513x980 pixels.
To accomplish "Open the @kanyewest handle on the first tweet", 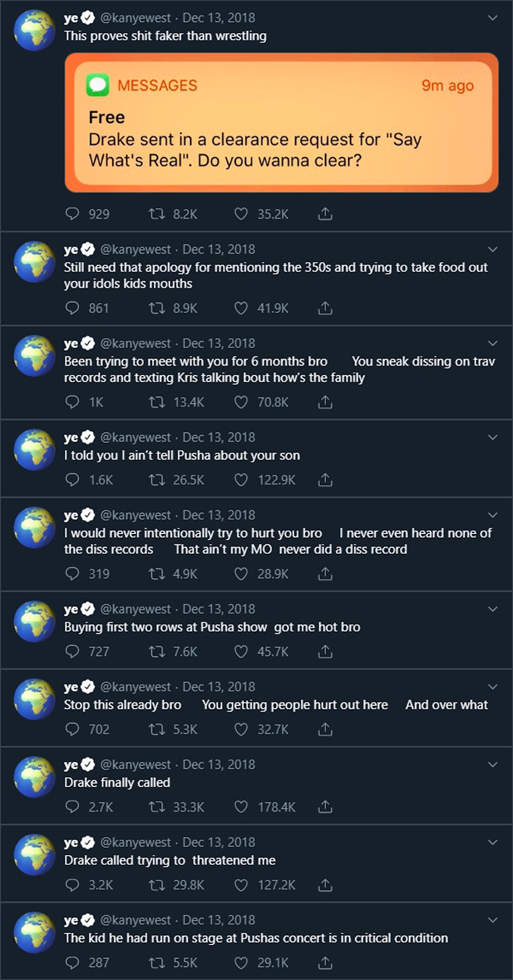I will click(x=135, y=18).
